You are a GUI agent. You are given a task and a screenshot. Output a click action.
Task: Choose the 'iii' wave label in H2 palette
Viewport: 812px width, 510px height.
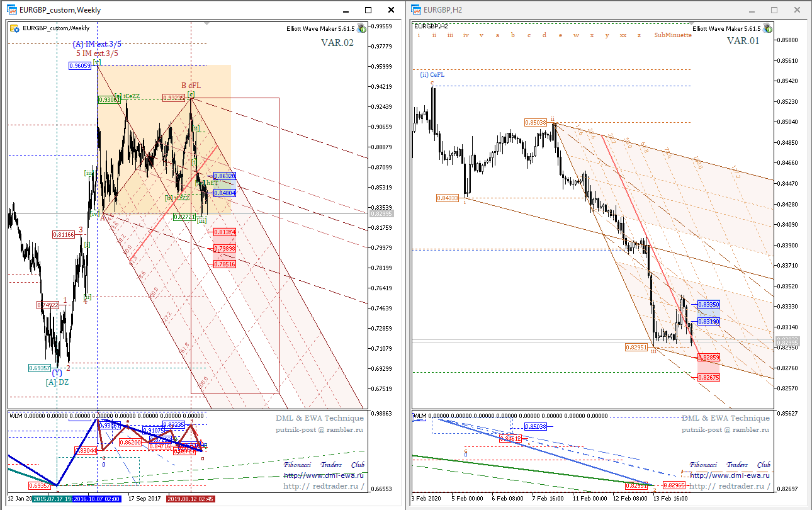point(450,35)
